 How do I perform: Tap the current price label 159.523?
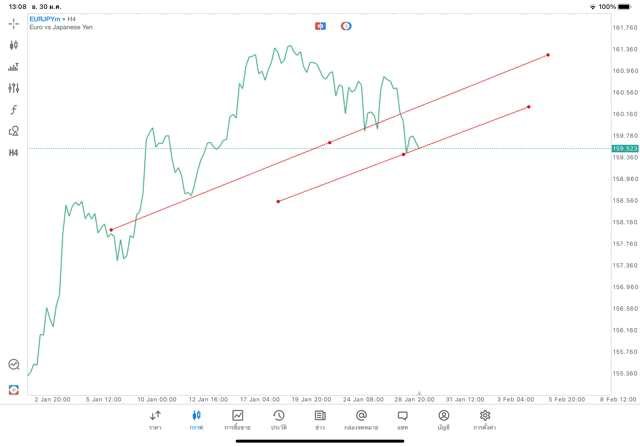[624, 148]
